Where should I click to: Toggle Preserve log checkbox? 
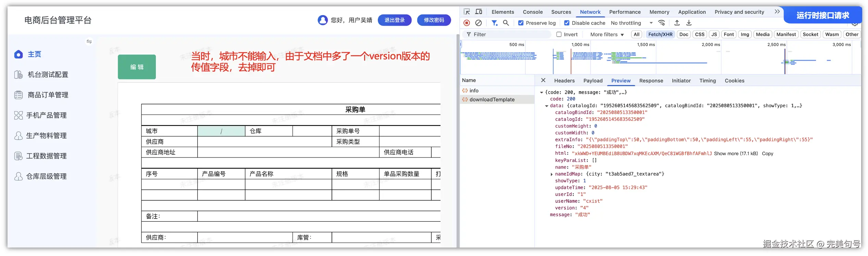point(521,23)
